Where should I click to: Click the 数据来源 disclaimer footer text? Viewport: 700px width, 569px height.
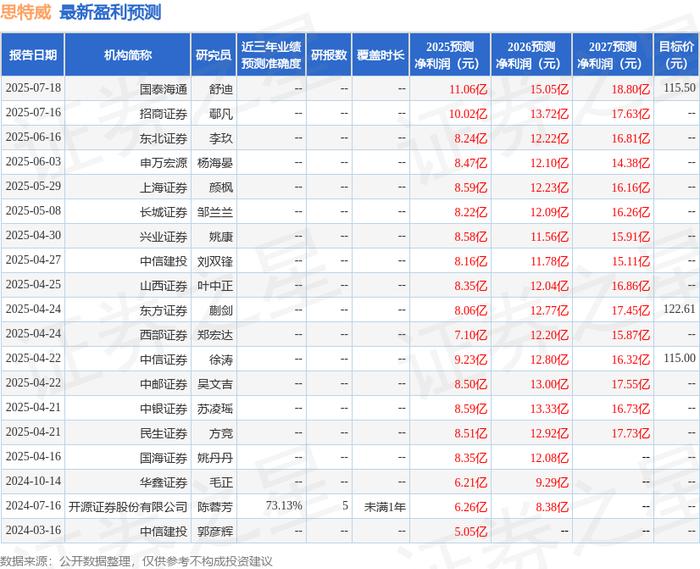coord(136,561)
